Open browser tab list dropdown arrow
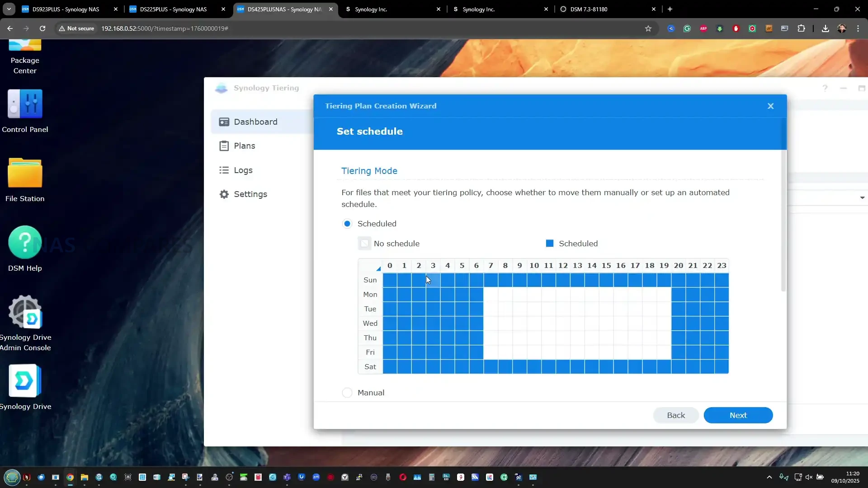This screenshot has width=868, height=488. coord(9,9)
